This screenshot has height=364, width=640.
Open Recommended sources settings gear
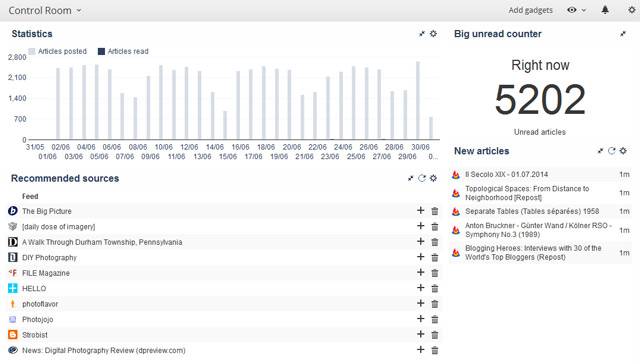coord(433,178)
